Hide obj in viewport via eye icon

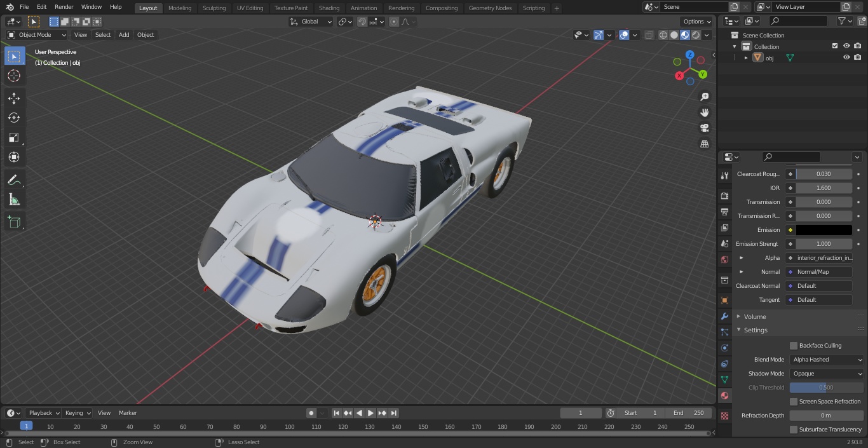[846, 57]
